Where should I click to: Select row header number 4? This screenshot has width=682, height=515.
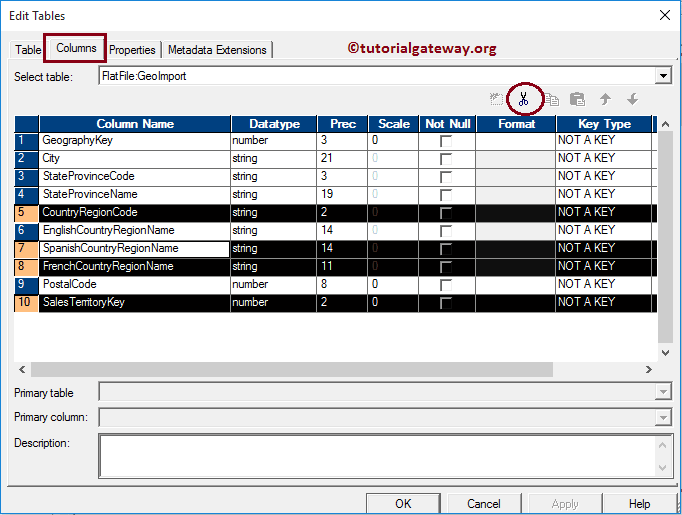click(x=27, y=195)
